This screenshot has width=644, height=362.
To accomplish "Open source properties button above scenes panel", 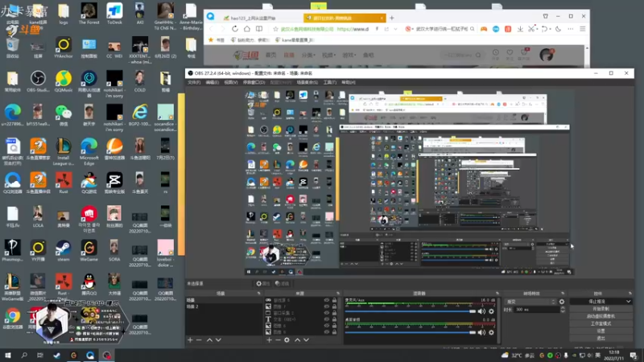I will 262,284.
